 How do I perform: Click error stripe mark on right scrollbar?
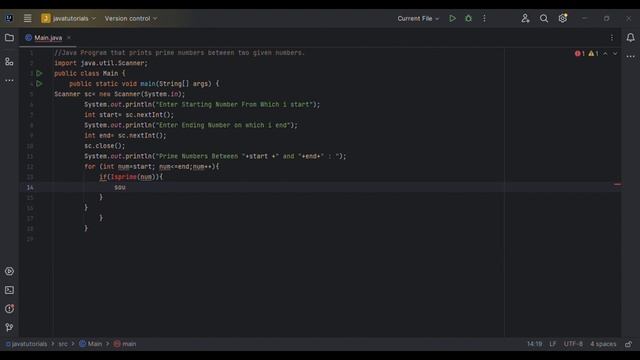617,184
